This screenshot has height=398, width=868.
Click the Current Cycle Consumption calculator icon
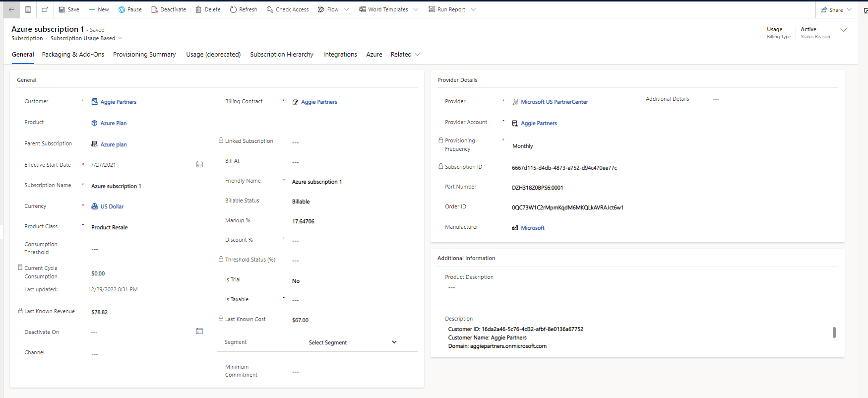point(20,267)
